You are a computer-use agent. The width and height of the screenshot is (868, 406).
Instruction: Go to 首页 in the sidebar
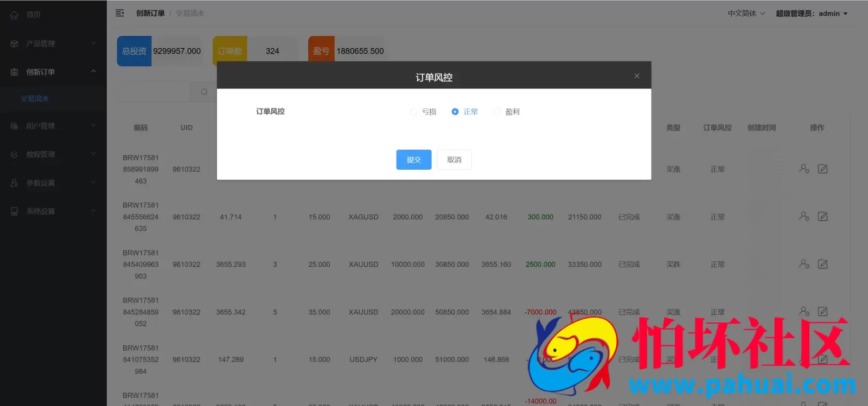53,15
